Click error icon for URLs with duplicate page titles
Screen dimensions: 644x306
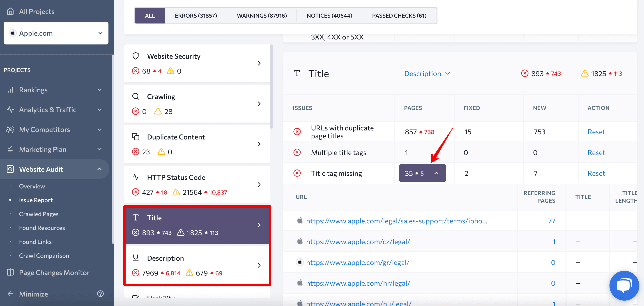pos(297,132)
